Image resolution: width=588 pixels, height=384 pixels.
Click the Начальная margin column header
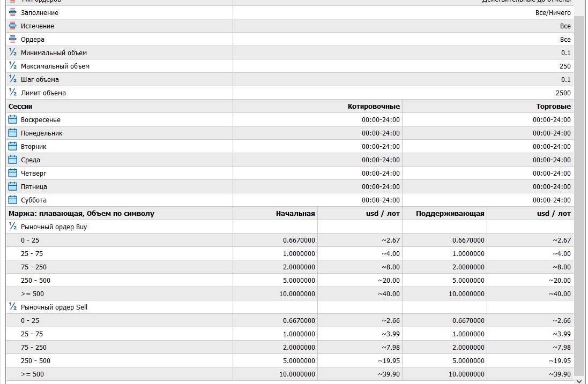(295, 213)
